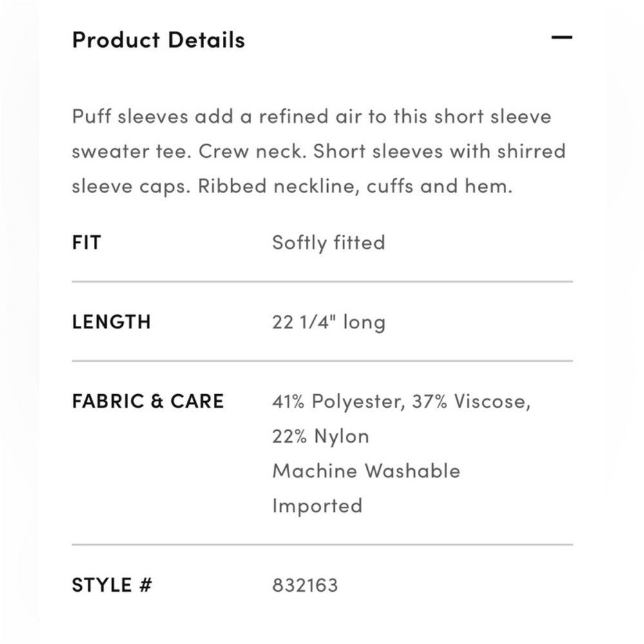This screenshot has width=644, height=644.
Task: Click the divider above the STYLE # row
Action: [x=323, y=545]
